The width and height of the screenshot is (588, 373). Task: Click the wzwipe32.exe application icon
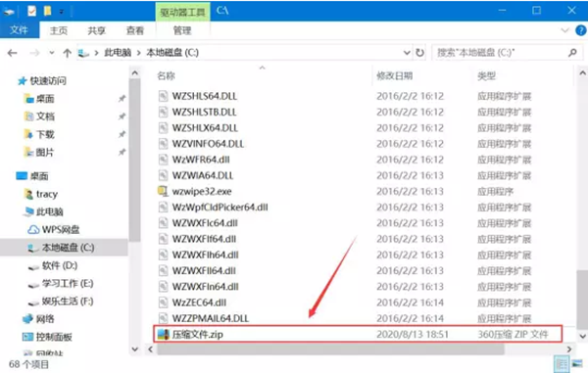click(x=163, y=191)
